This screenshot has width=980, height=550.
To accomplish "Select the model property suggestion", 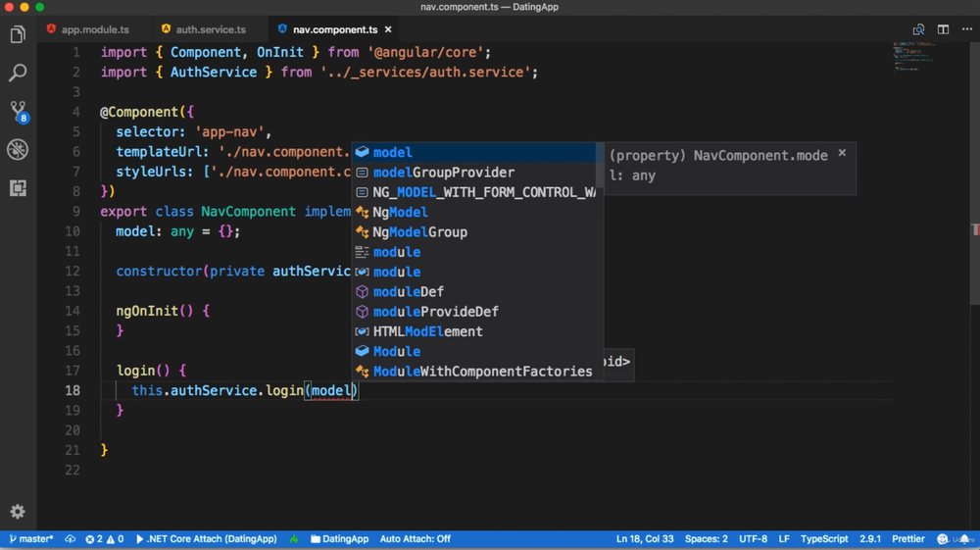I will tap(473, 153).
